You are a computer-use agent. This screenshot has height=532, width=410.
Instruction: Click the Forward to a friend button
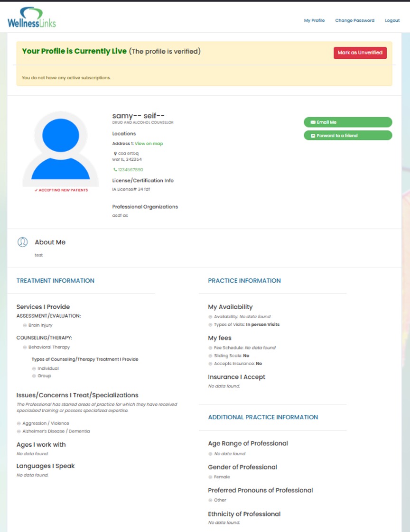(347, 136)
